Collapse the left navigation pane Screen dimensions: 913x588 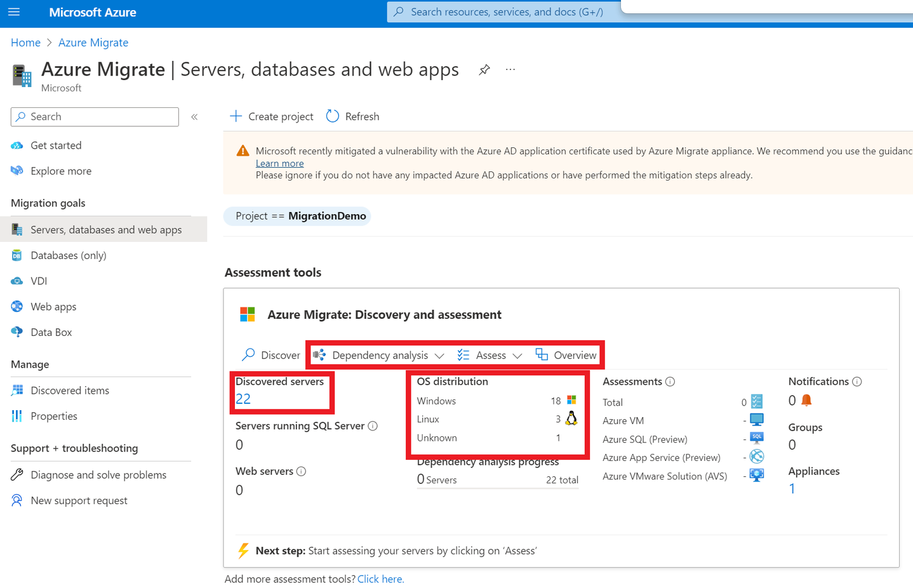pos(194,117)
